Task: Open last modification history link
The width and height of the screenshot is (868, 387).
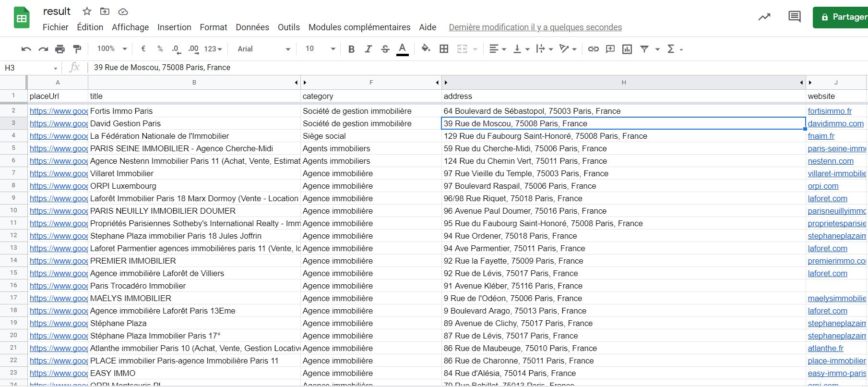Action: pos(535,27)
